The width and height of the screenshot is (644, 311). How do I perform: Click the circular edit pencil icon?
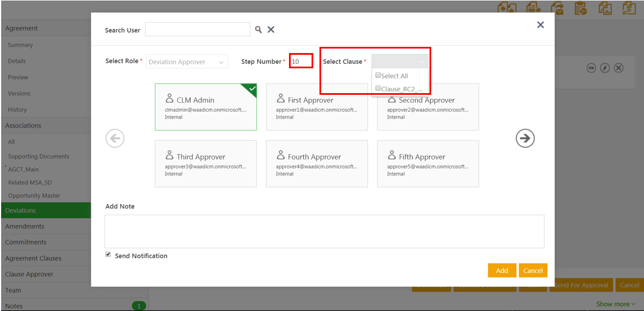(604, 68)
